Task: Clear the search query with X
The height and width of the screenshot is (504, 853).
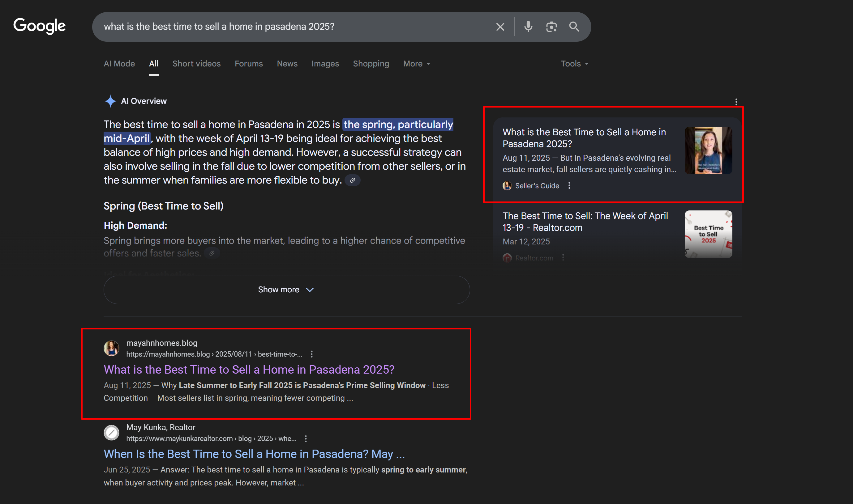Action: coord(500,27)
